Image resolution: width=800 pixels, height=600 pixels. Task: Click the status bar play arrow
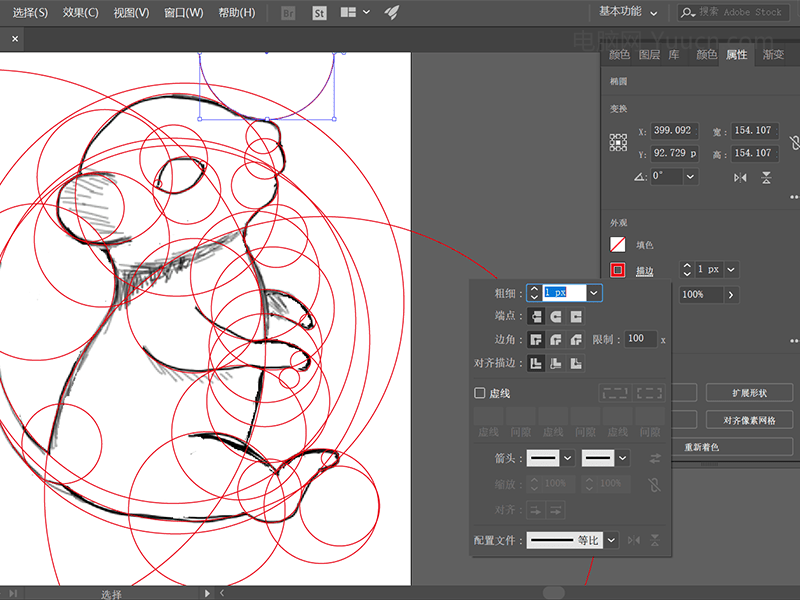coord(207,593)
